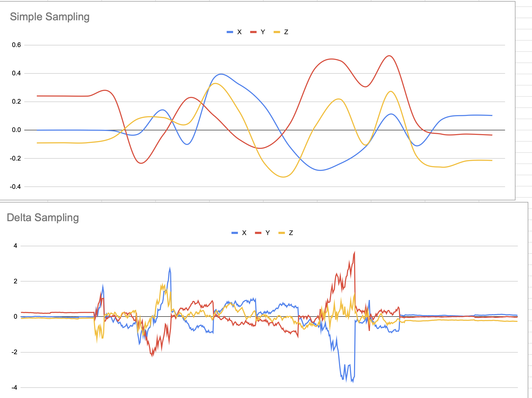532x398 pixels.
Task: Click the -4 axis label in Delta Sampling
Action: click(x=14, y=388)
